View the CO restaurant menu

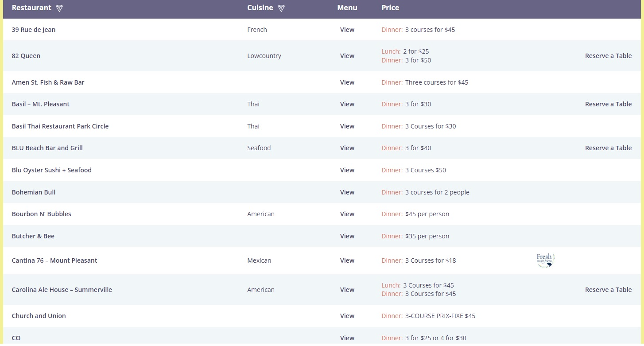347,338
